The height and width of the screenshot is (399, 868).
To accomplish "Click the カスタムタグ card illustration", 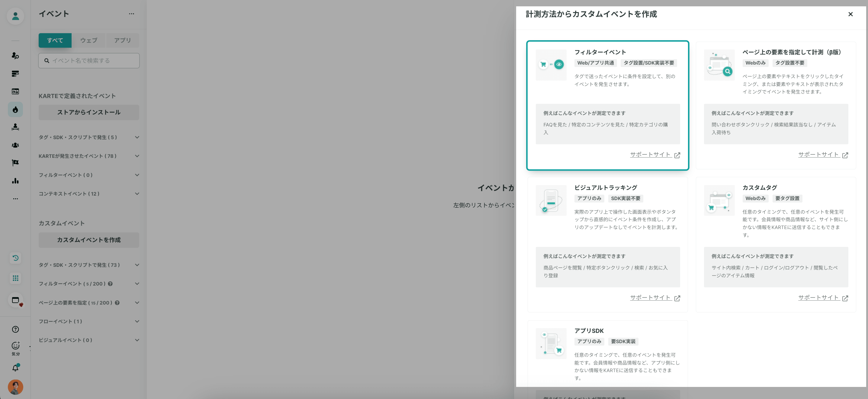I will click(x=719, y=200).
